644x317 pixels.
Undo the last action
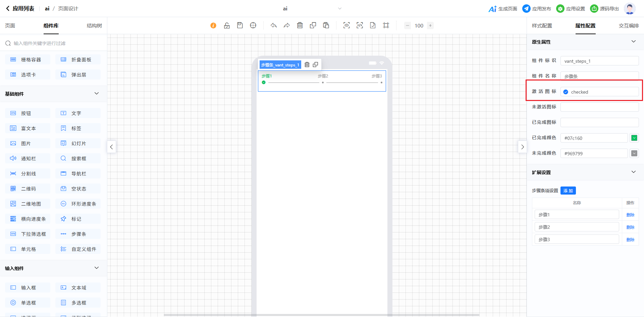(274, 25)
